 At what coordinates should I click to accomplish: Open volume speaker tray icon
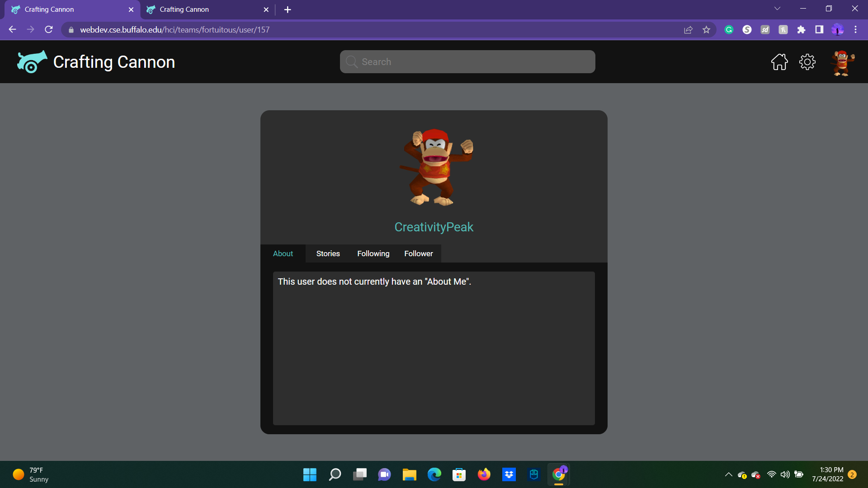785,474
